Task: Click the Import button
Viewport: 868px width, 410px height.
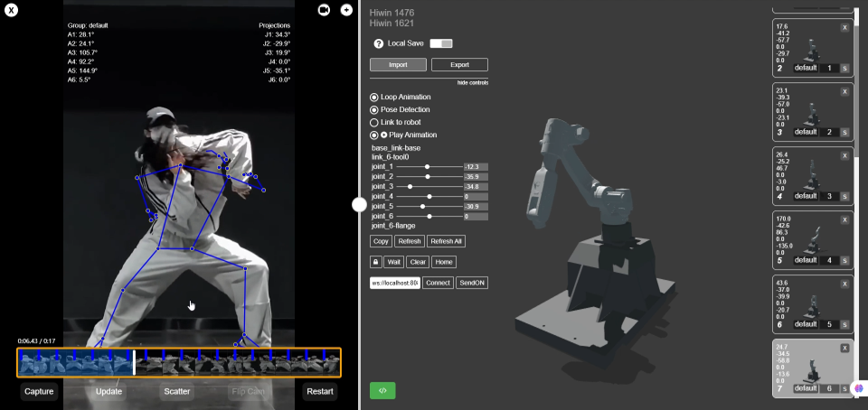Action: (398, 65)
